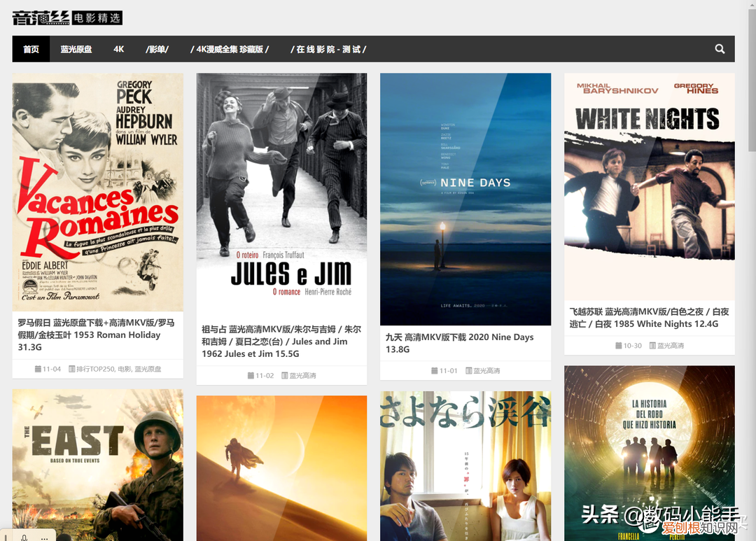The width and height of the screenshot is (756, 541).
Task: Click calendar icon beside date 11-02
Action: (251, 375)
